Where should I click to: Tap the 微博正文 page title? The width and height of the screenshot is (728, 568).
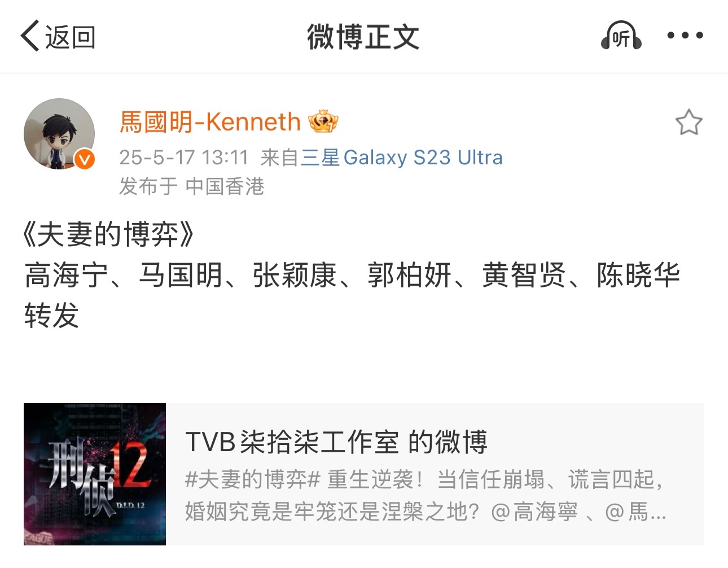(363, 37)
